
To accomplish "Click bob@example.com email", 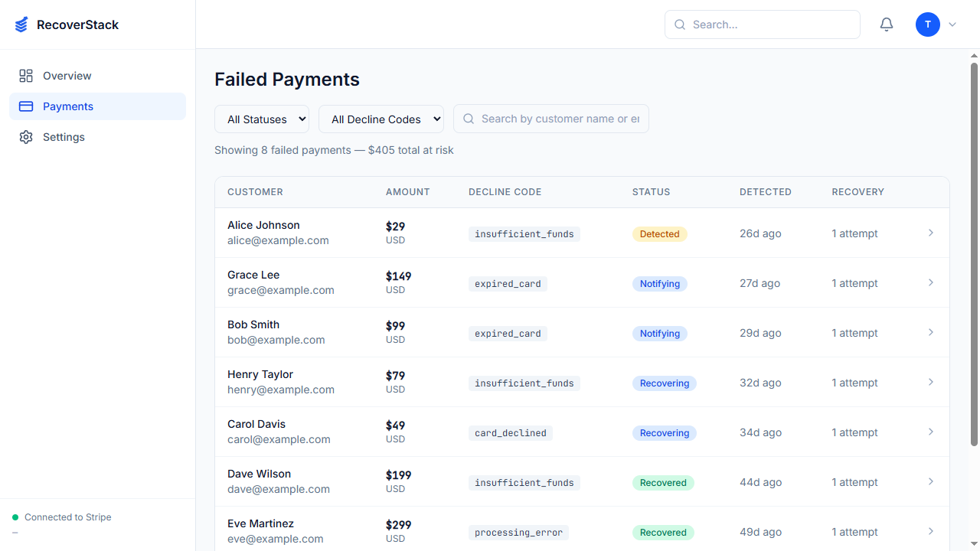I will coord(276,340).
